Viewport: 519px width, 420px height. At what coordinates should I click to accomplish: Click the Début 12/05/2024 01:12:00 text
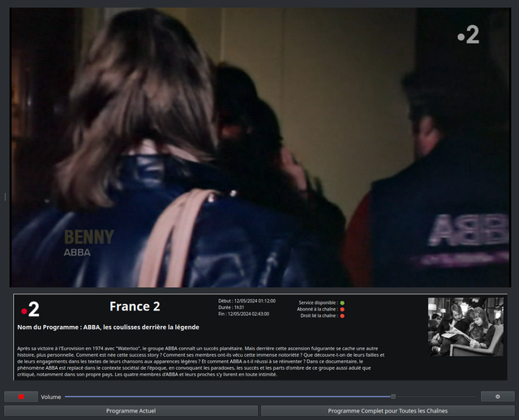[x=247, y=301]
